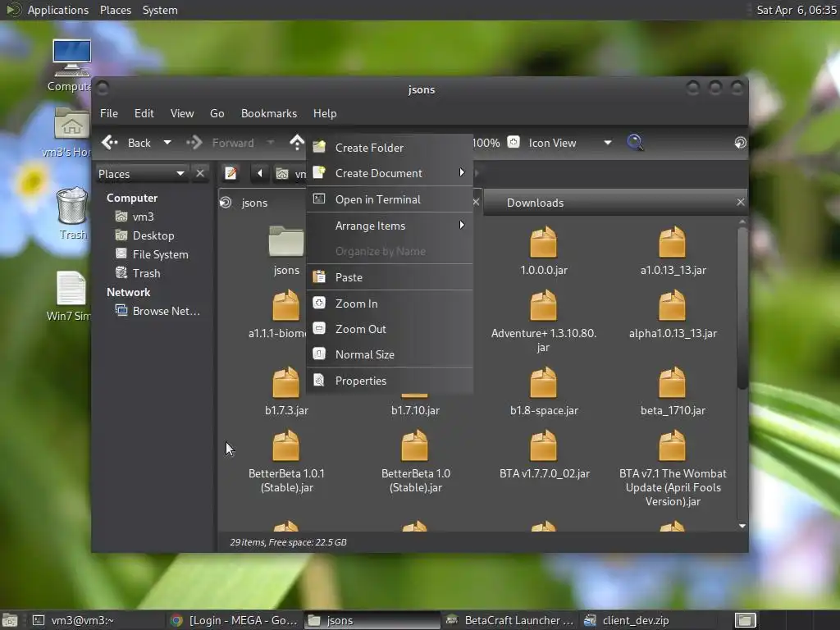Open Browse Network in the sidebar

tap(166, 311)
